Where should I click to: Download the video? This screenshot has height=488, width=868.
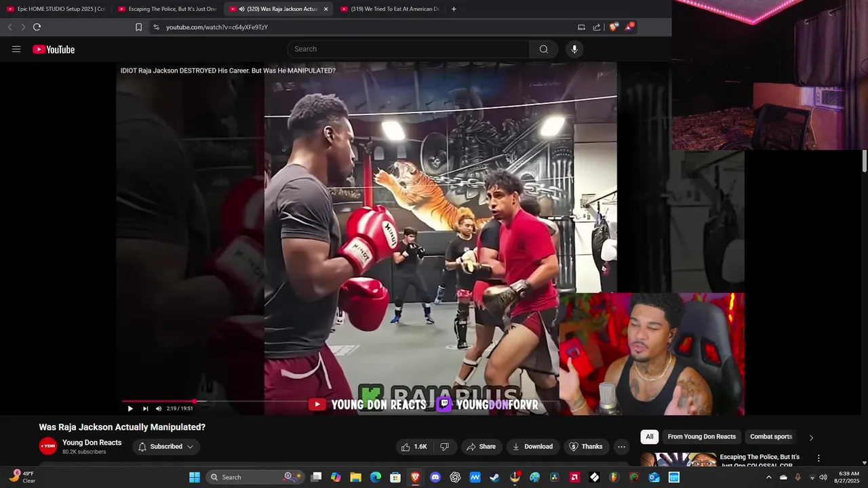(x=532, y=447)
